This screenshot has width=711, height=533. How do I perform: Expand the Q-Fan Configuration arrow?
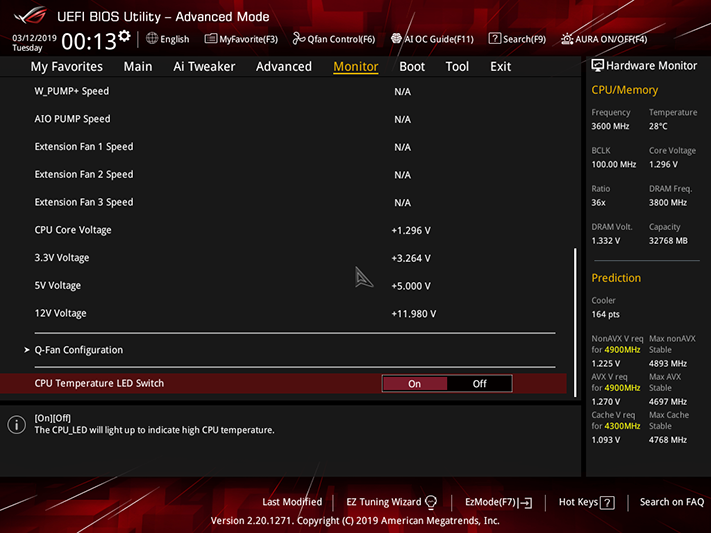(x=27, y=350)
